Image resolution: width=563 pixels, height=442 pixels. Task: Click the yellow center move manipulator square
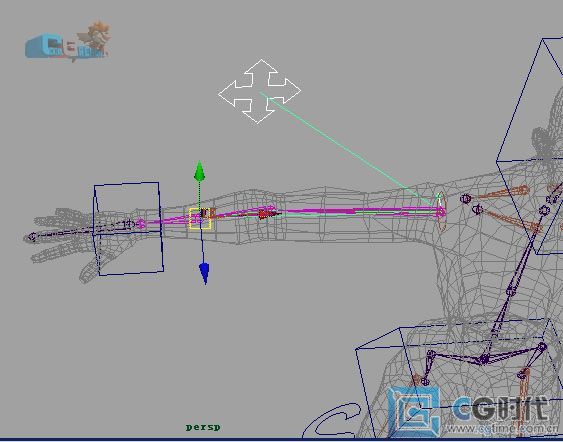click(200, 218)
